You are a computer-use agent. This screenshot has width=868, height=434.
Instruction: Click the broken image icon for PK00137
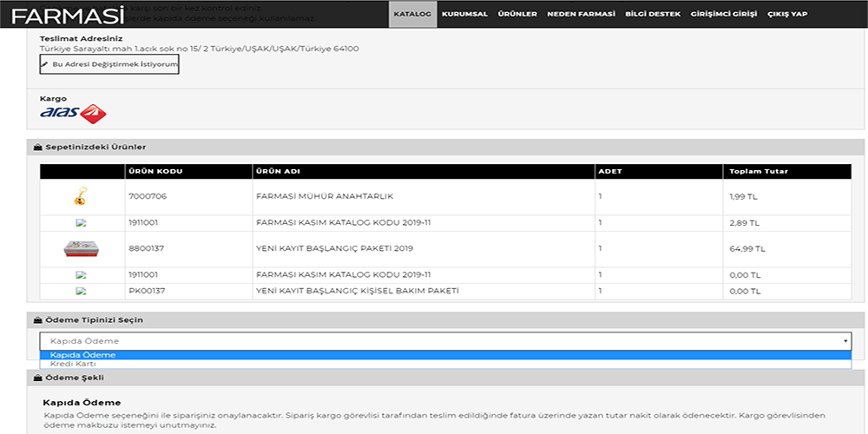[81, 291]
